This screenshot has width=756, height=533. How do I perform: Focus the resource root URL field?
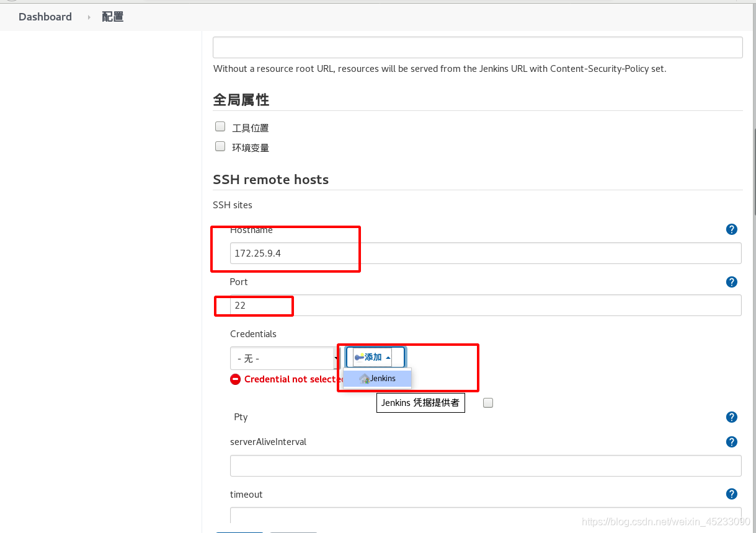(478, 47)
